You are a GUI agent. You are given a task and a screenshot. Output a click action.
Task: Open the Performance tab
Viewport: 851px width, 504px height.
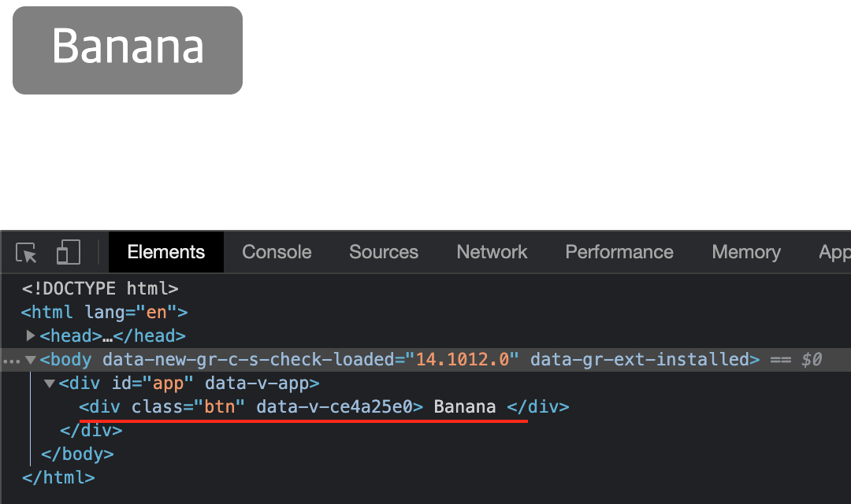pyautogui.click(x=619, y=252)
